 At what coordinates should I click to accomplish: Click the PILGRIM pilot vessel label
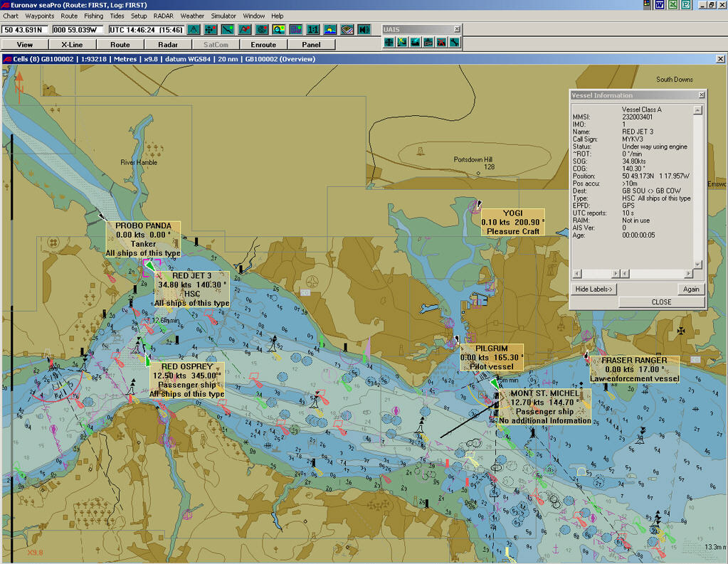492,358
